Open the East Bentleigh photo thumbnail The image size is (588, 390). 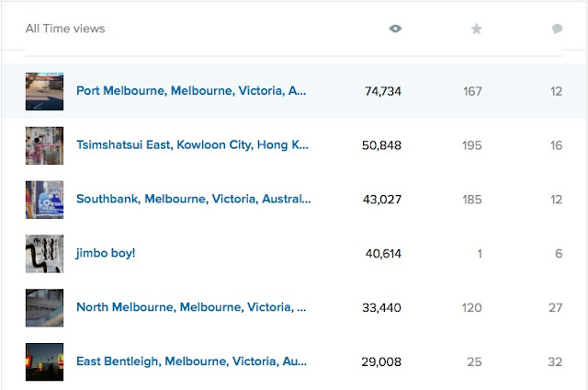tap(44, 361)
